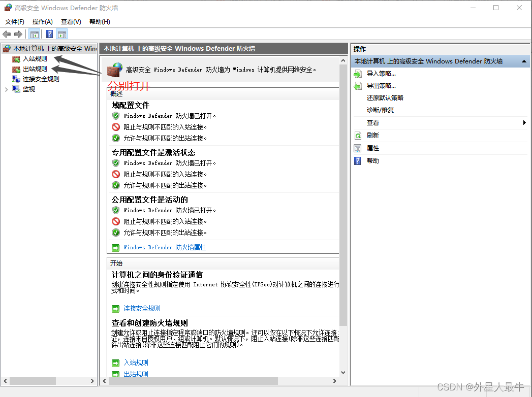This screenshot has height=397, width=532.
Task: Click the 导出策略 green arrow icon
Action: point(358,86)
